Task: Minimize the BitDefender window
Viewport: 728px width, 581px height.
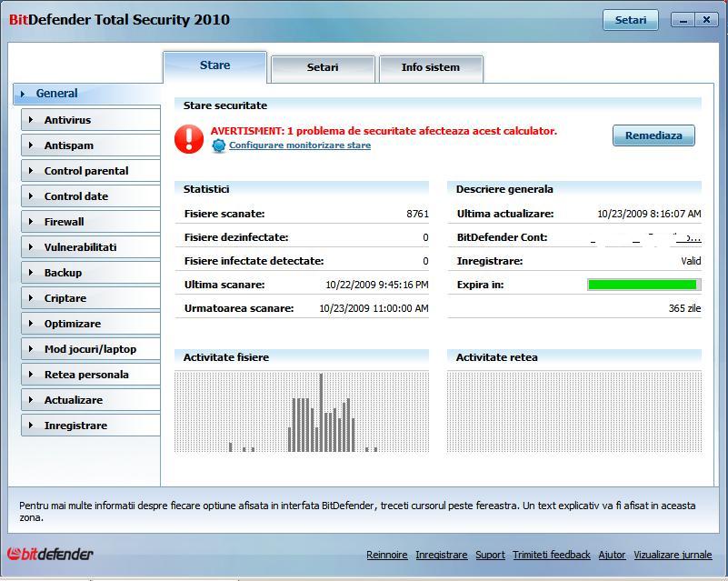Action: coord(683,20)
